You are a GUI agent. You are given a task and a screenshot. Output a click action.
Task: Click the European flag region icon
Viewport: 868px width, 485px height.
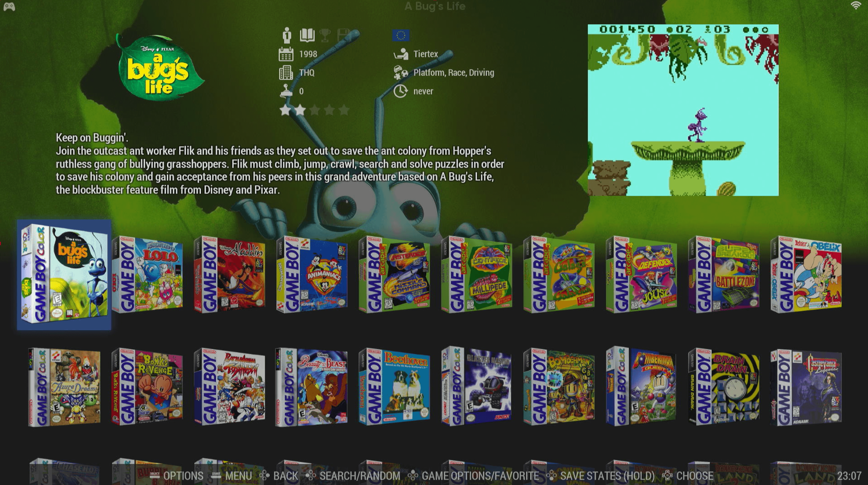pos(401,35)
